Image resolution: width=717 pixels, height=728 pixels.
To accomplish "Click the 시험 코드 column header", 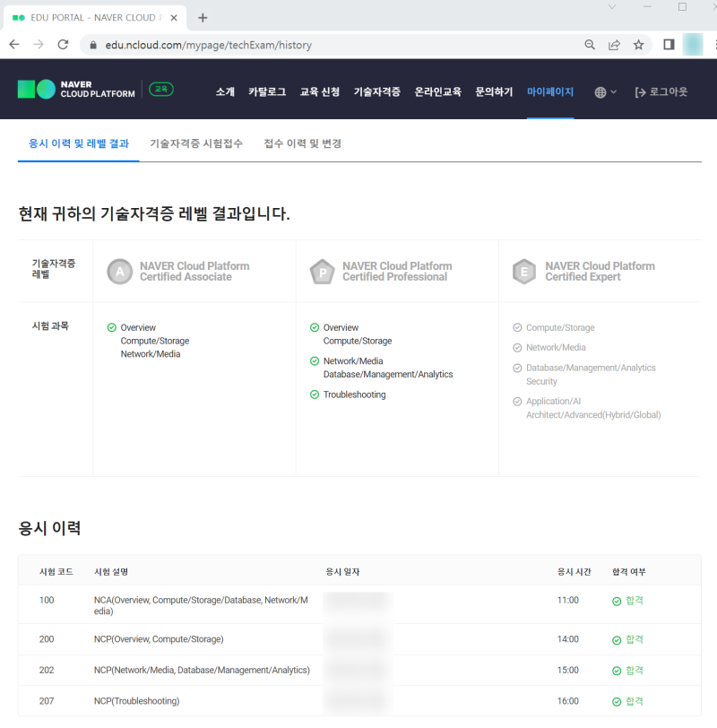I will 56,571.
